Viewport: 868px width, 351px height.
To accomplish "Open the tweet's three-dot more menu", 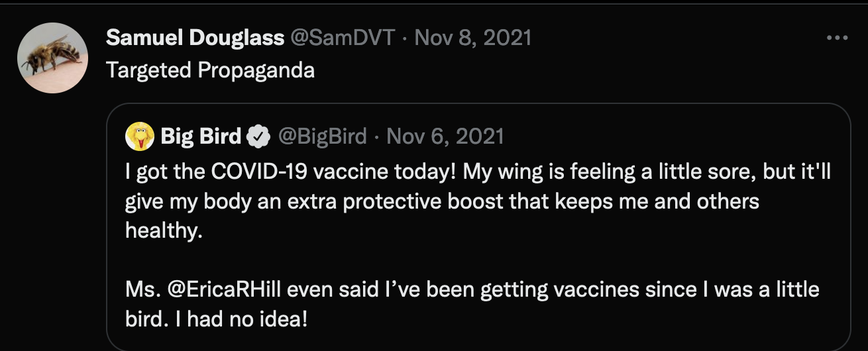I will tap(838, 38).
